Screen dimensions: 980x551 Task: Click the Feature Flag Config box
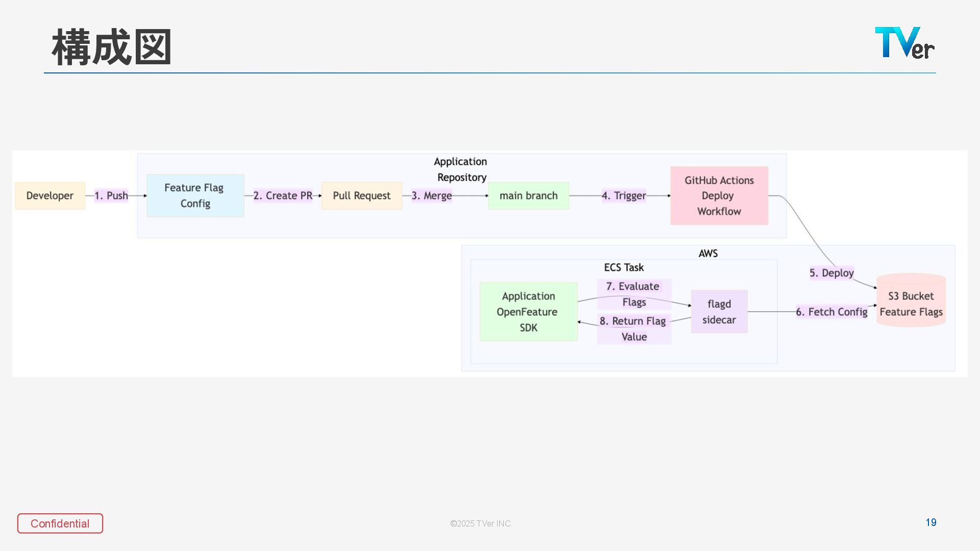[195, 196]
